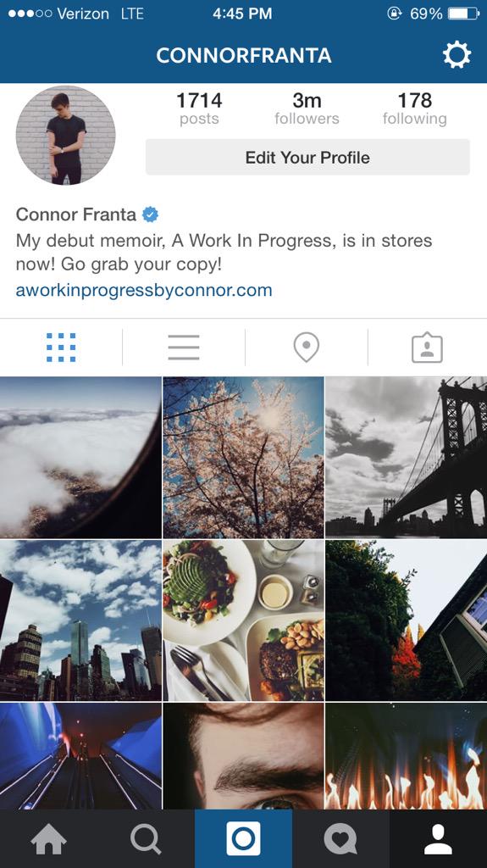Open the avocado salad food photo
The image size is (487, 868).
[x=244, y=620]
